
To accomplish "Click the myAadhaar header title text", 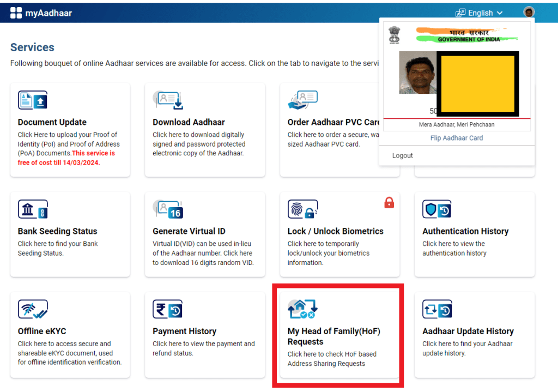I will click(48, 13).
